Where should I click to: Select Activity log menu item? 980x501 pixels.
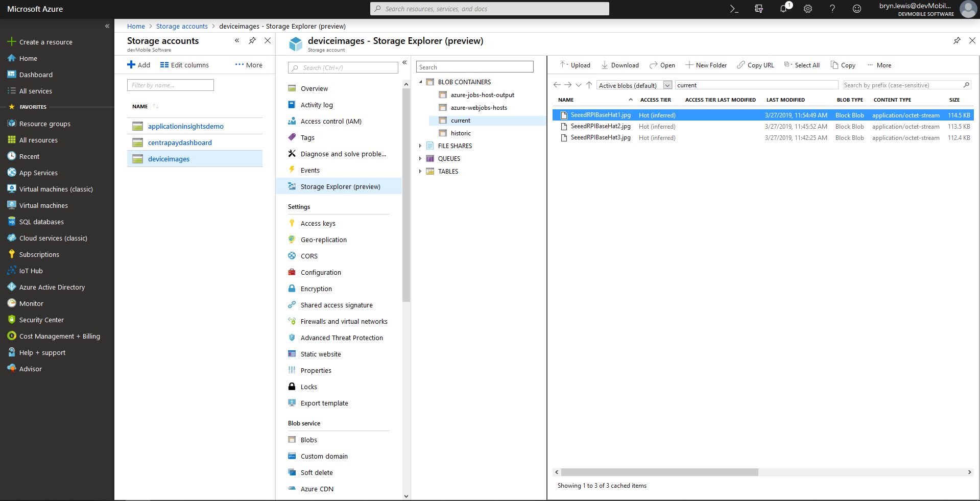tap(317, 105)
